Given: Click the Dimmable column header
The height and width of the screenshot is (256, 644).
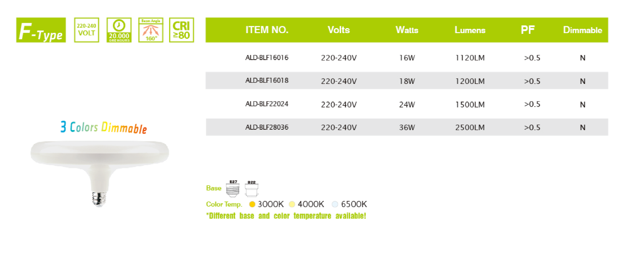Looking at the screenshot, I should (582, 30).
